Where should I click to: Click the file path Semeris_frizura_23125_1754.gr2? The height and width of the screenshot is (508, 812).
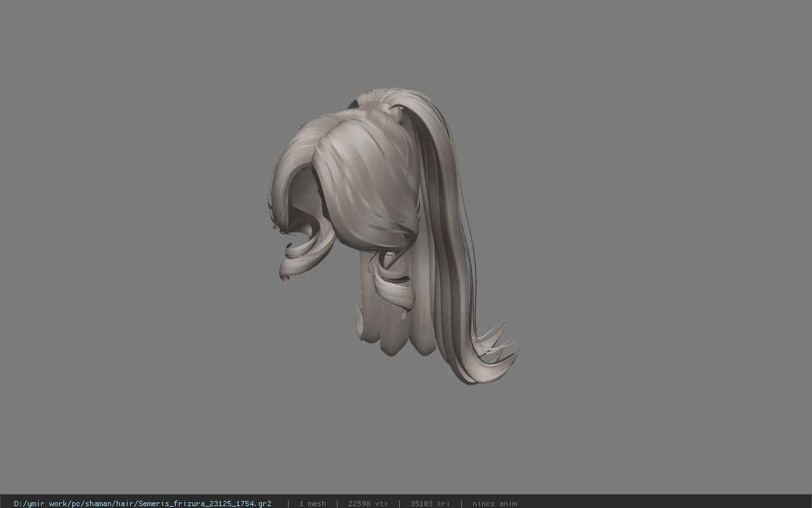[x=142, y=504]
